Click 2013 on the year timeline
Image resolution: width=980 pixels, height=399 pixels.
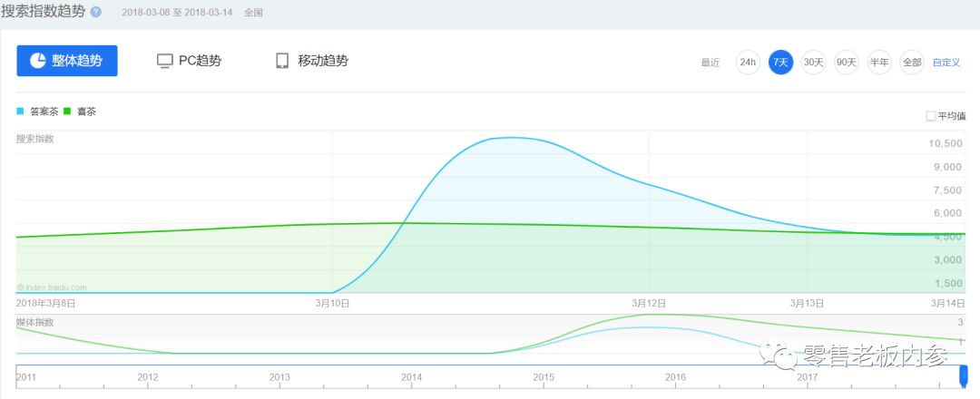279,378
